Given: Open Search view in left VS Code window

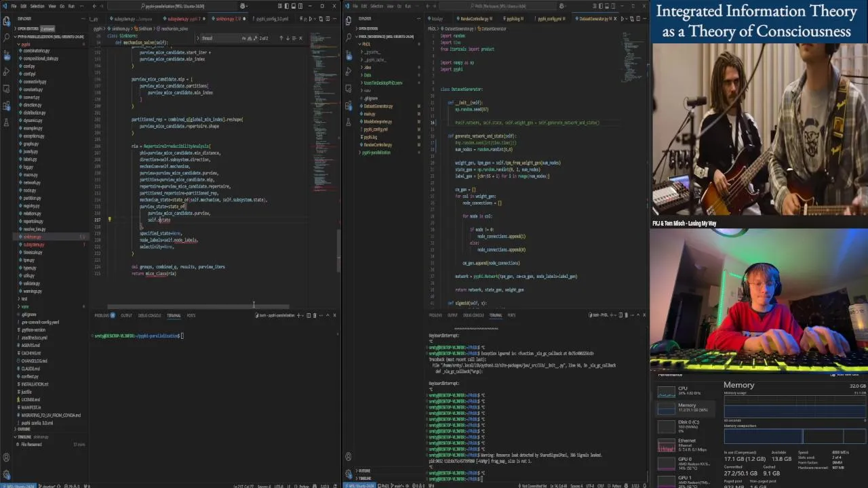Looking at the screenshot, I should [x=7, y=37].
